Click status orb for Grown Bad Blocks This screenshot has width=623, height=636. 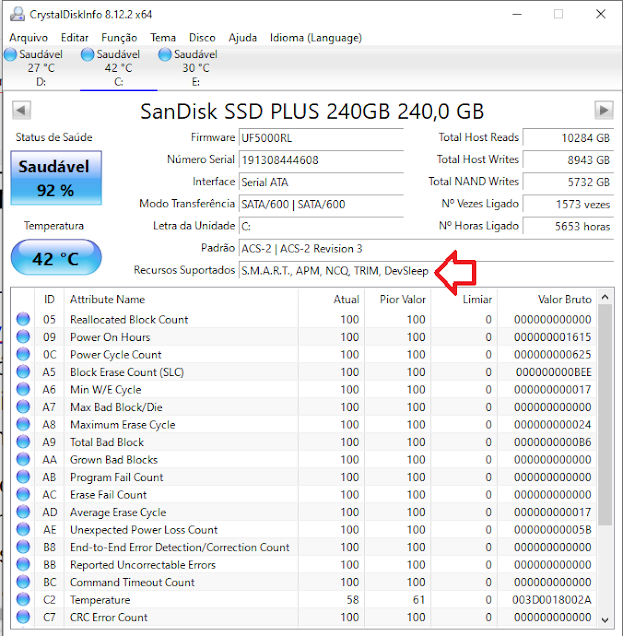click(x=23, y=459)
